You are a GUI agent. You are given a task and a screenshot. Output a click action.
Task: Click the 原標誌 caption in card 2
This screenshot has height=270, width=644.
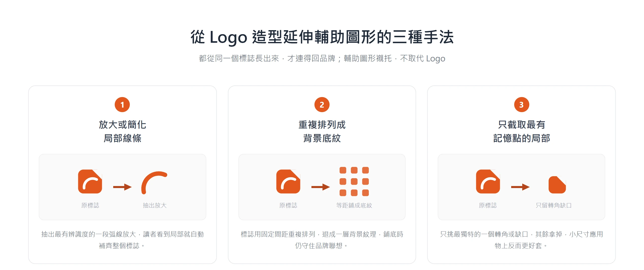[288, 205]
